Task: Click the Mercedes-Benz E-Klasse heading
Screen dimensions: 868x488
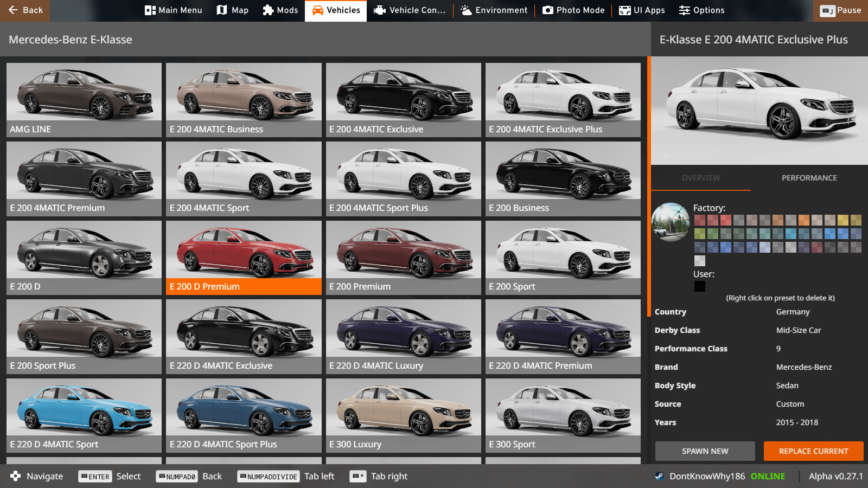Action: (71, 40)
